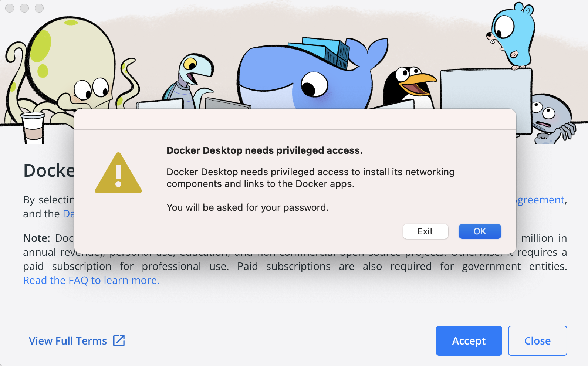Open Read the FAQ to learn more link
Image resolution: width=588 pixels, height=366 pixels.
(x=91, y=280)
